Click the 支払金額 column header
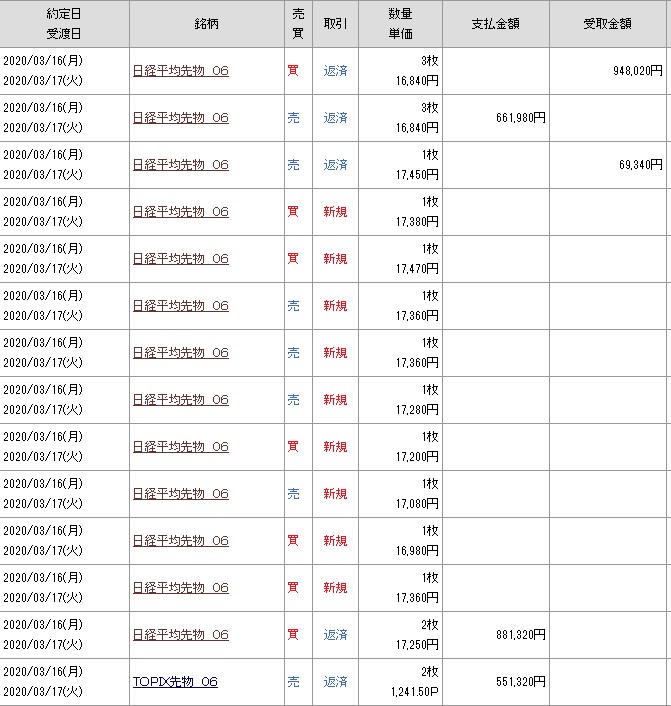Viewport: 671px width, 706px height. pyautogui.click(x=495, y=23)
